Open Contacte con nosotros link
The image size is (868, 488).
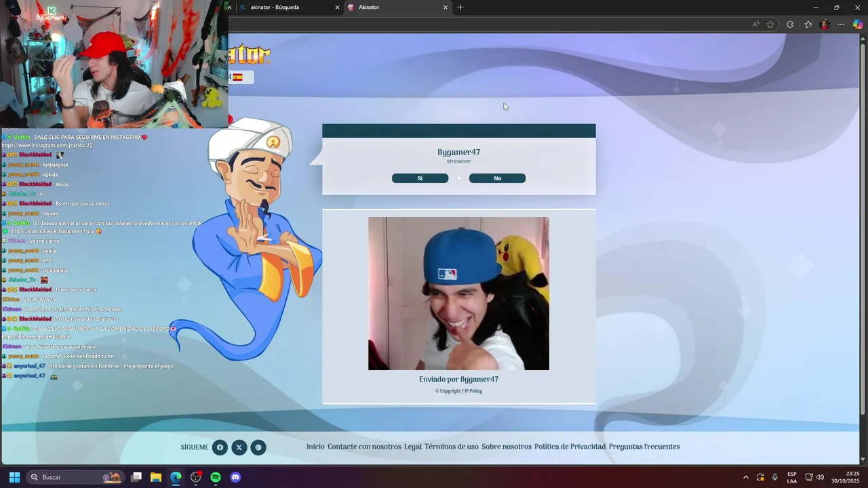coord(364,447)
